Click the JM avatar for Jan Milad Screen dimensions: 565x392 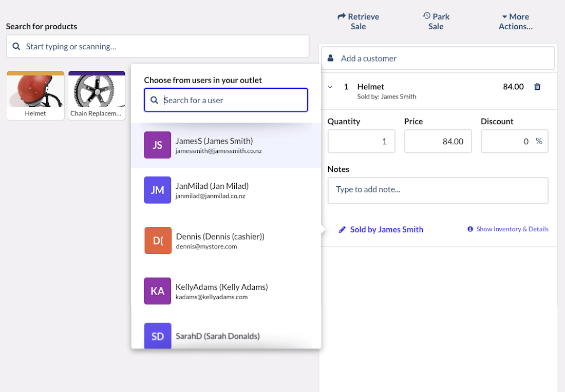[x=157, y=190]
